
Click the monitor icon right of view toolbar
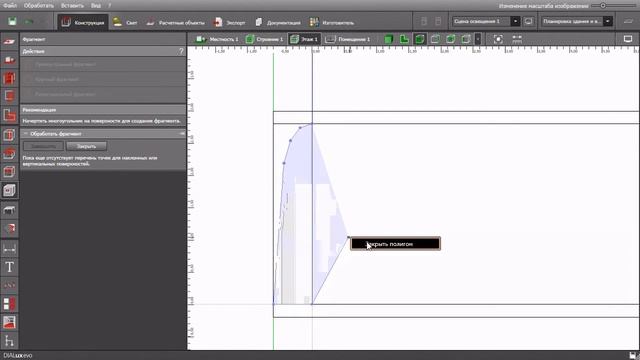click(628, 39)
